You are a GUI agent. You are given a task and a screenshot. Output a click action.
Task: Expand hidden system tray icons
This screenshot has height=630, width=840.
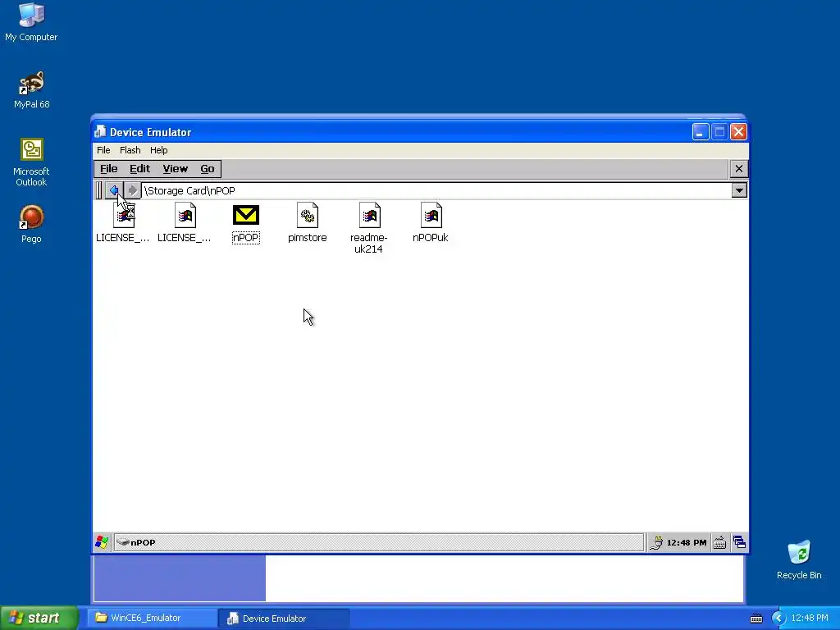[x=778, y=619]
